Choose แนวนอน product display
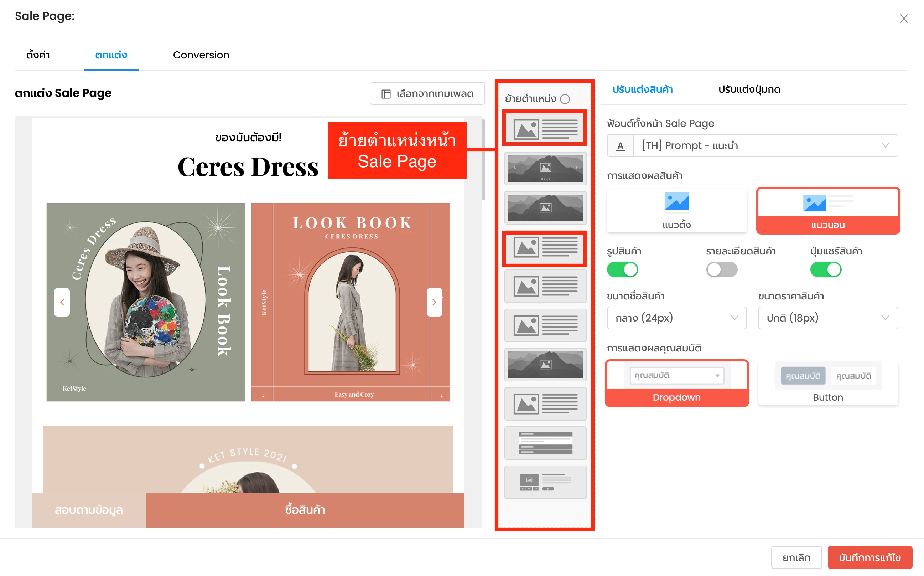Image resolution: width=924 pixels, height=576 pixels. coord(828,211)
